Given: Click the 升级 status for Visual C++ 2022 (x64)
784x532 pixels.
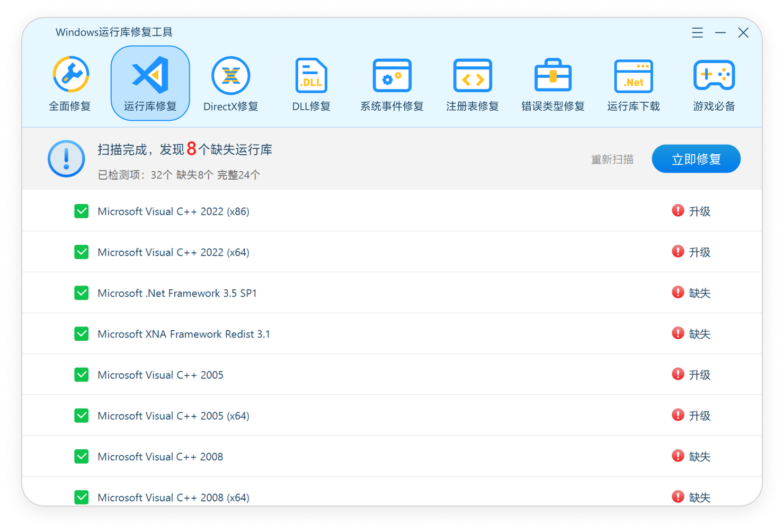Looking at the screenshot, I should tap(699, 252).
